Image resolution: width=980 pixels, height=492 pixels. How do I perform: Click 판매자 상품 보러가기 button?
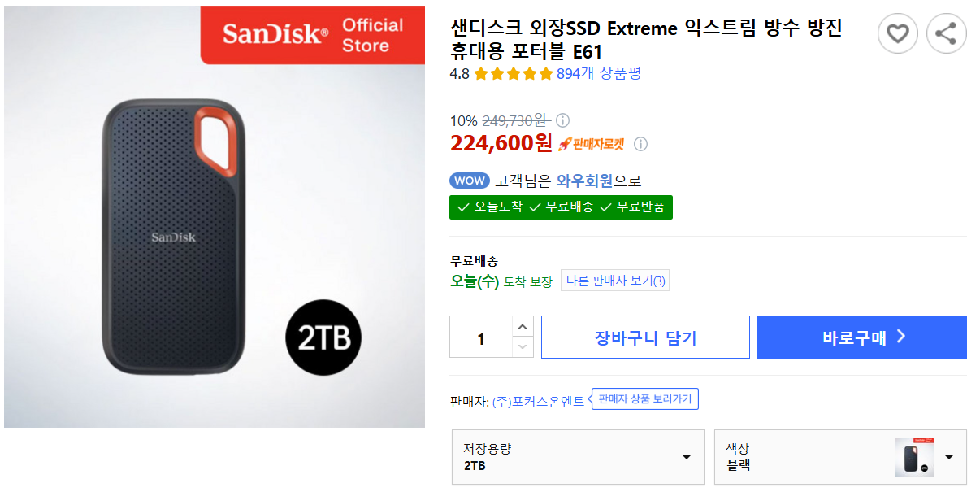645,399
